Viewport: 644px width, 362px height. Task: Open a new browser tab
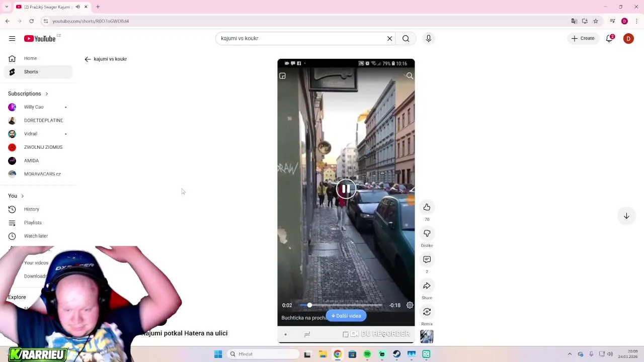[98, 7]
